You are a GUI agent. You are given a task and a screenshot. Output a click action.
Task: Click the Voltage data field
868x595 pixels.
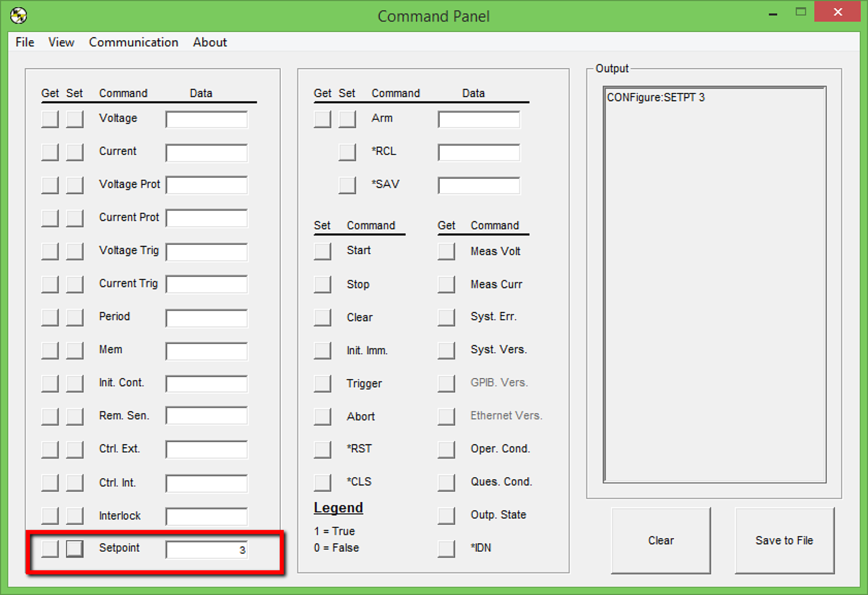pos(207,119)
